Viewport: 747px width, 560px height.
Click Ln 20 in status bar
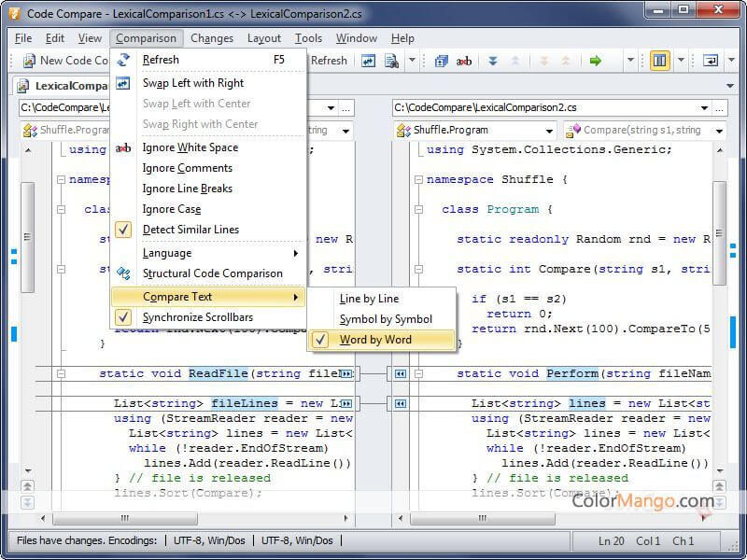[612, 541]
